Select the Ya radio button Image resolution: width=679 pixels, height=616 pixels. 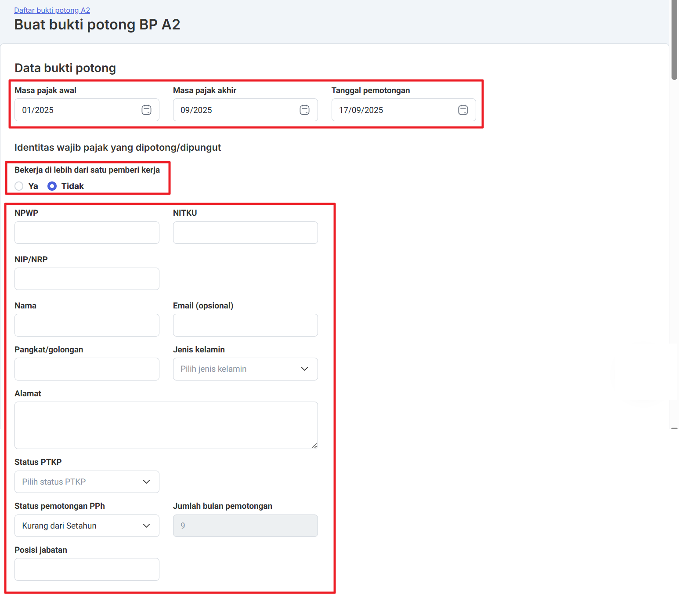click(19, 186)
